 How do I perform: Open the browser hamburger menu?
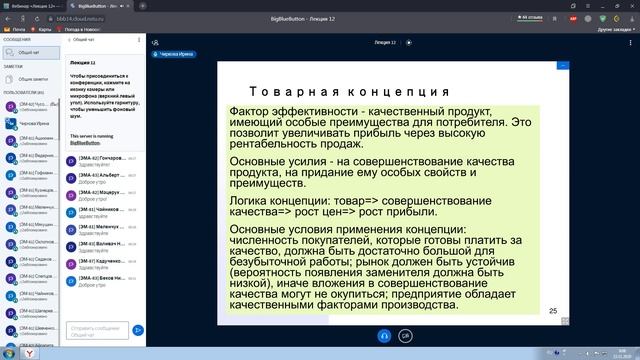(588, 6)
